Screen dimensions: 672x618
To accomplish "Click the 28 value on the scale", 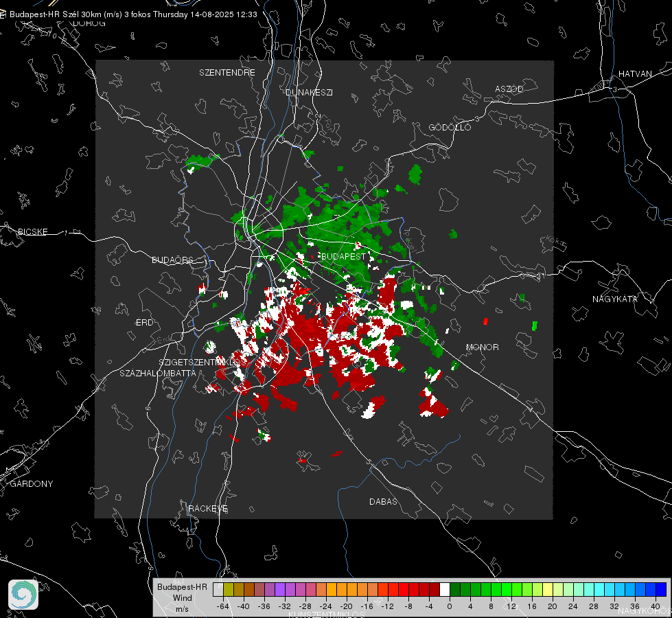I will click(594, 606).
